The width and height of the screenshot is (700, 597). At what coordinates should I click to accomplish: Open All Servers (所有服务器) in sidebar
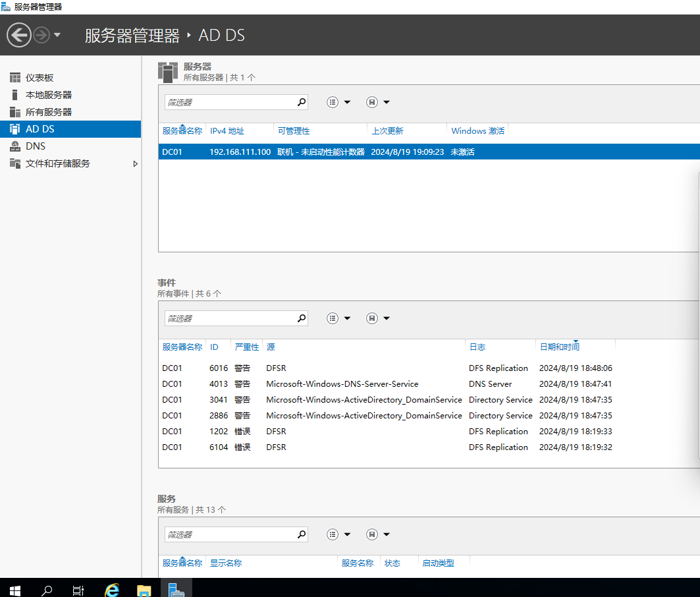48,112
